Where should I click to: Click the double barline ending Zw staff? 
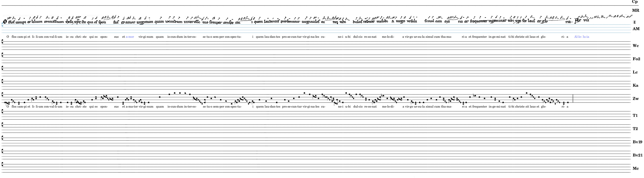(x=573, y=99)
